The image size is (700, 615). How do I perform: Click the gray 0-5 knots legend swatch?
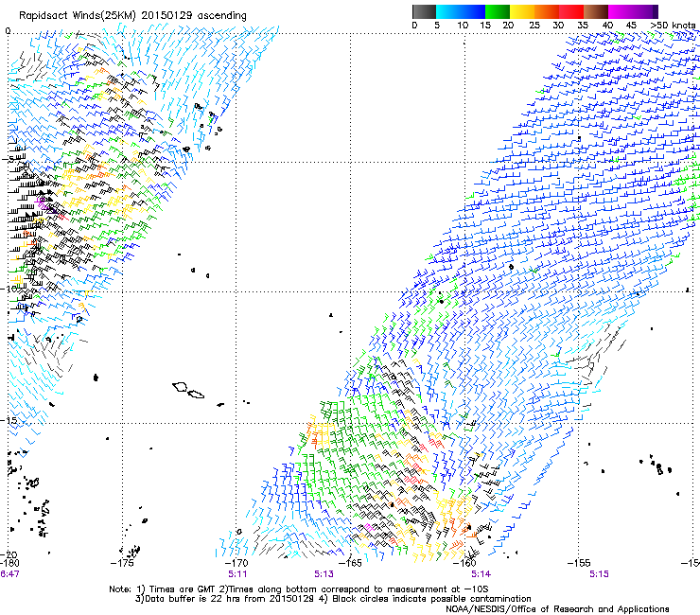424,11
